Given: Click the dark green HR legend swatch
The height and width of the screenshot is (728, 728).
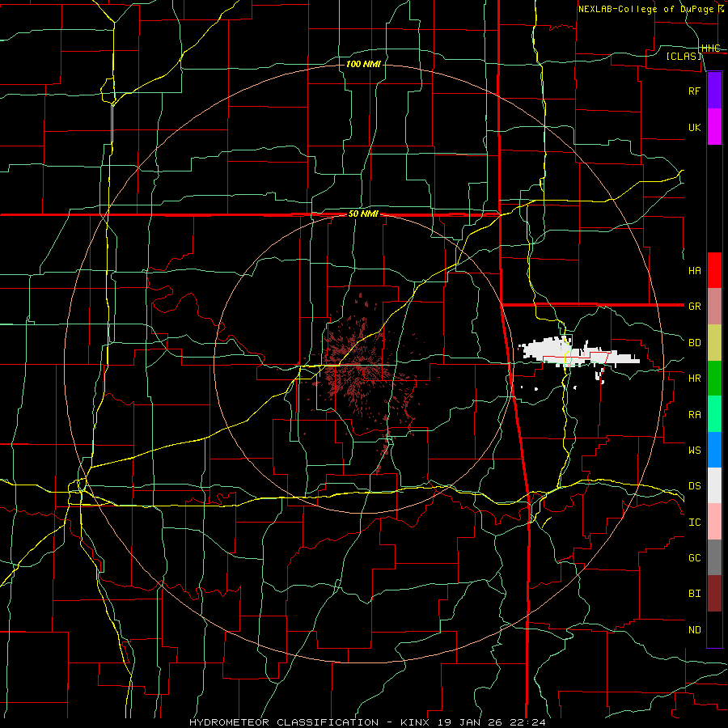Looking at the screenshot, I should (x=714, y=379).
